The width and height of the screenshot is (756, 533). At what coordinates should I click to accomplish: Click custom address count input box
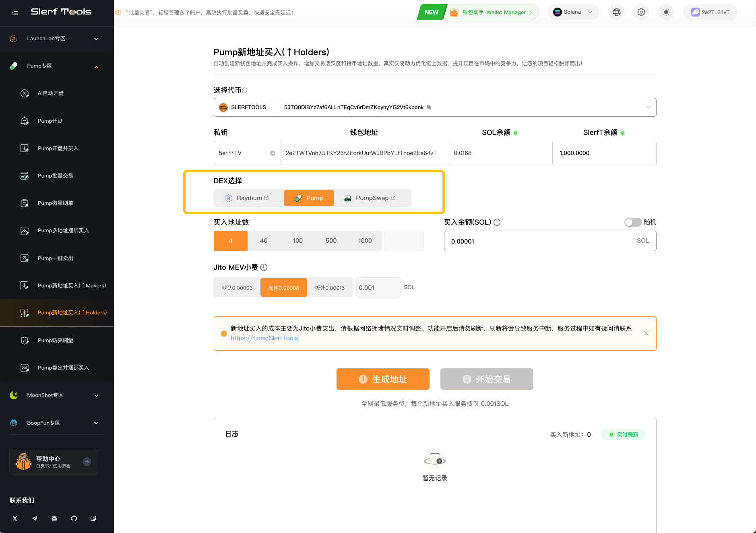pyautogui.click(x=404, y=241)
